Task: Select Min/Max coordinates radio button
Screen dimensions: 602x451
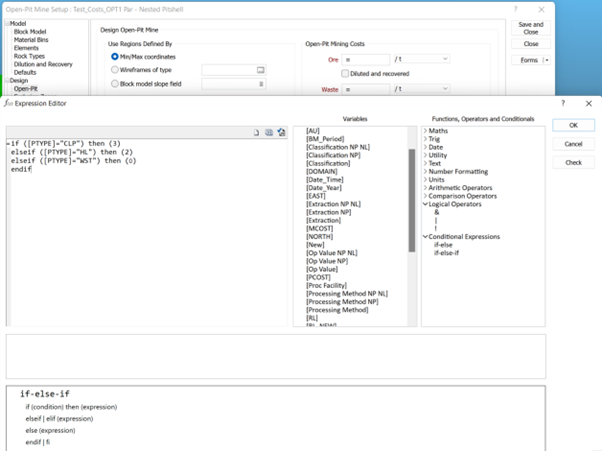Action: 115,57
